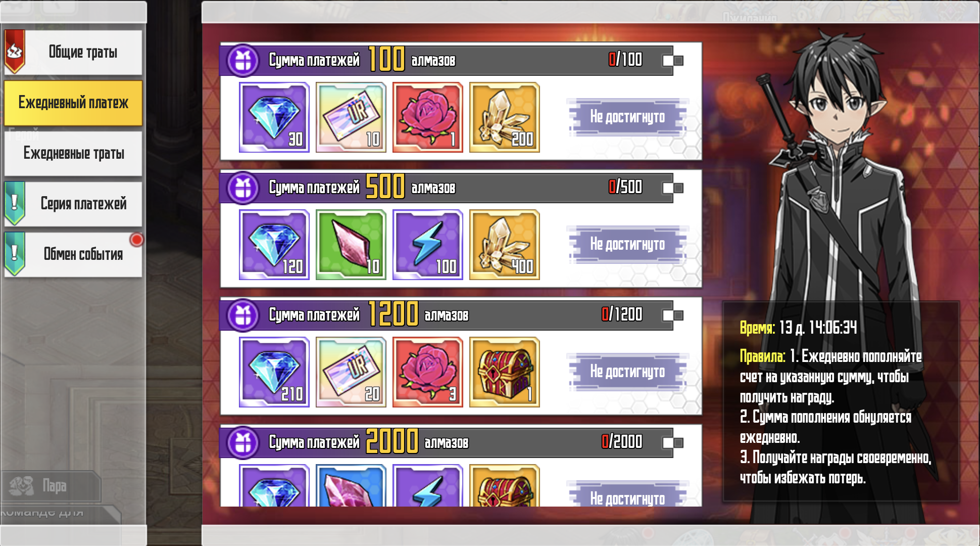Click the treasure chest in 1200 tier
Viewport: 980px width, 546px height.
coord(504,372)
